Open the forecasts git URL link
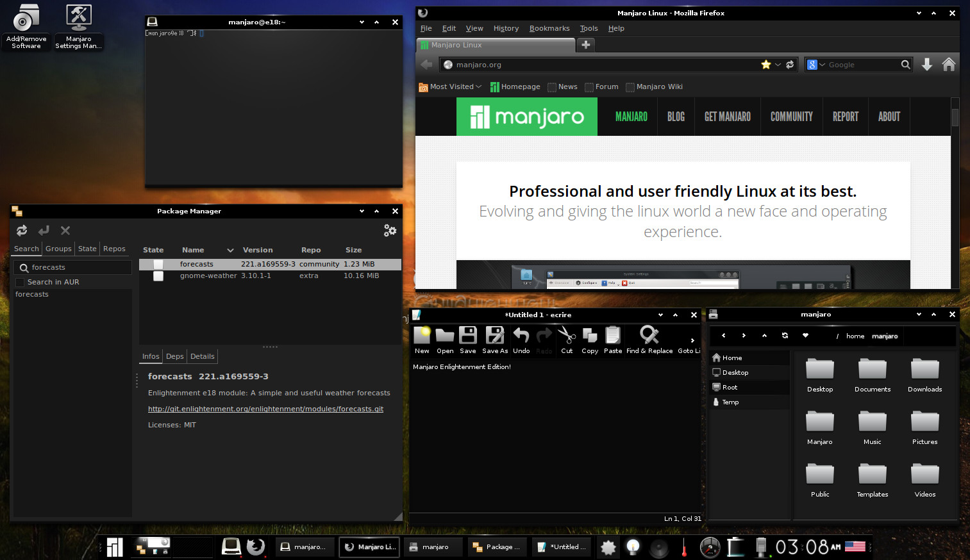 coord(265,409)
